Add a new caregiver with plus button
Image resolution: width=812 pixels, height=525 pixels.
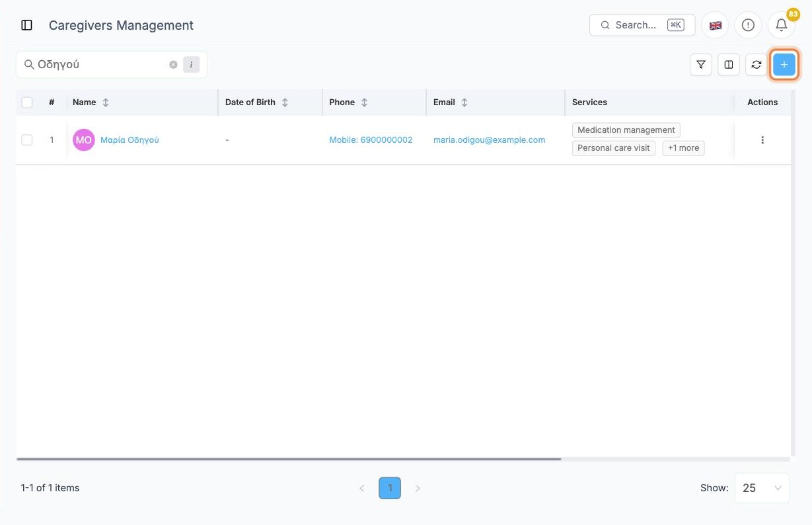(x=784, y=65)
